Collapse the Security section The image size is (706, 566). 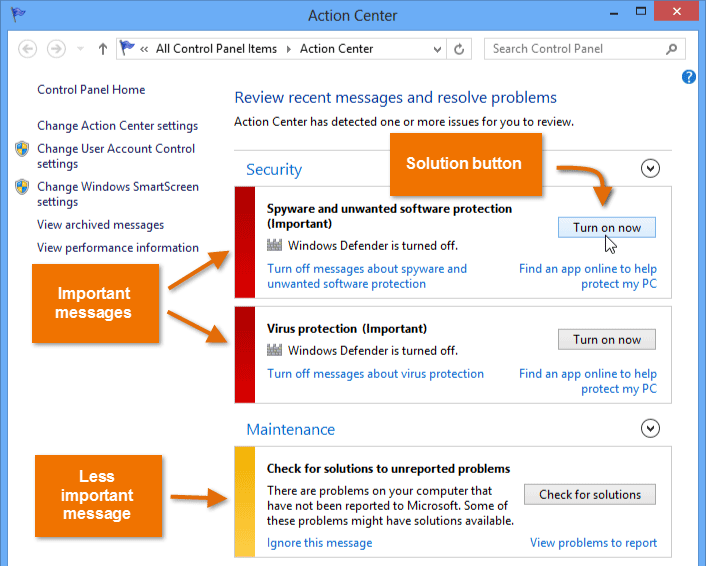tap(651, 169)
